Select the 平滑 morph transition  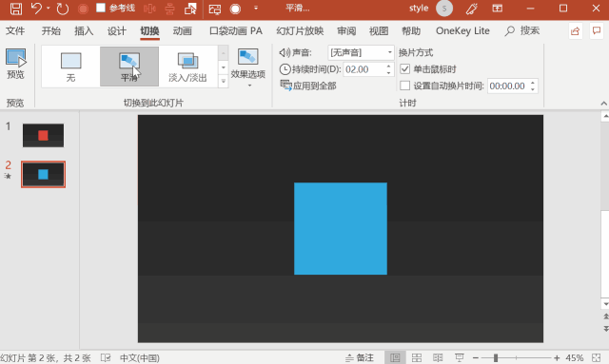point(129,67)
